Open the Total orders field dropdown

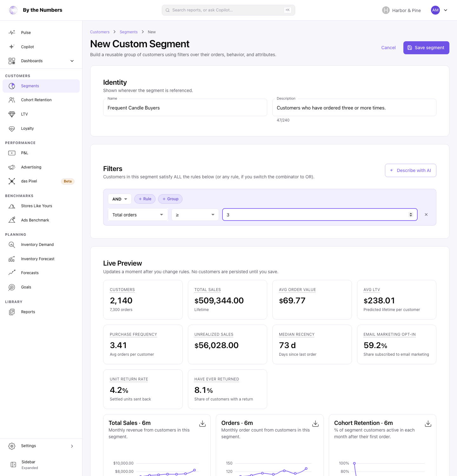pos(138,215)
